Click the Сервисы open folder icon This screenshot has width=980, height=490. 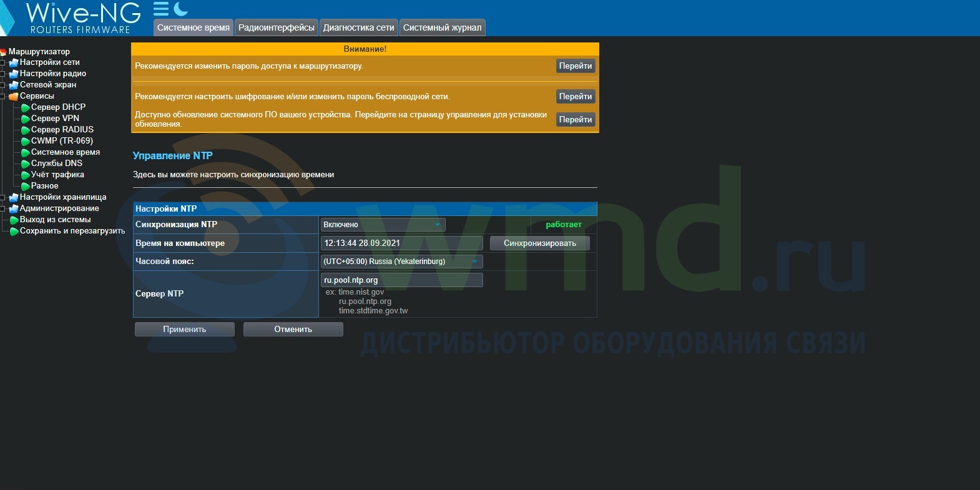click(14, 96)
